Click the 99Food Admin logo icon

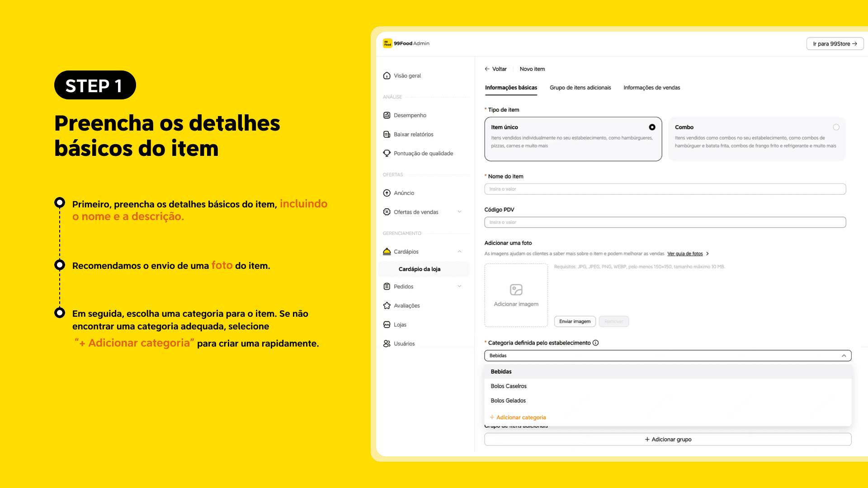387,43
